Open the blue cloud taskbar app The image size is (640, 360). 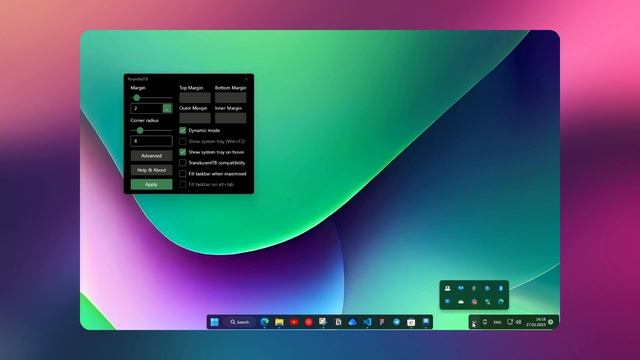pyautogui.click(x=353, y=322)
